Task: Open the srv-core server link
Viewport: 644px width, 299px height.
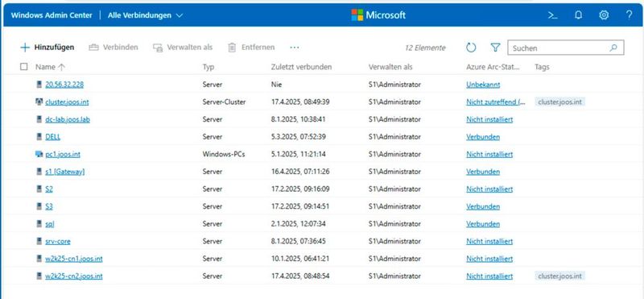Action: 58,242
